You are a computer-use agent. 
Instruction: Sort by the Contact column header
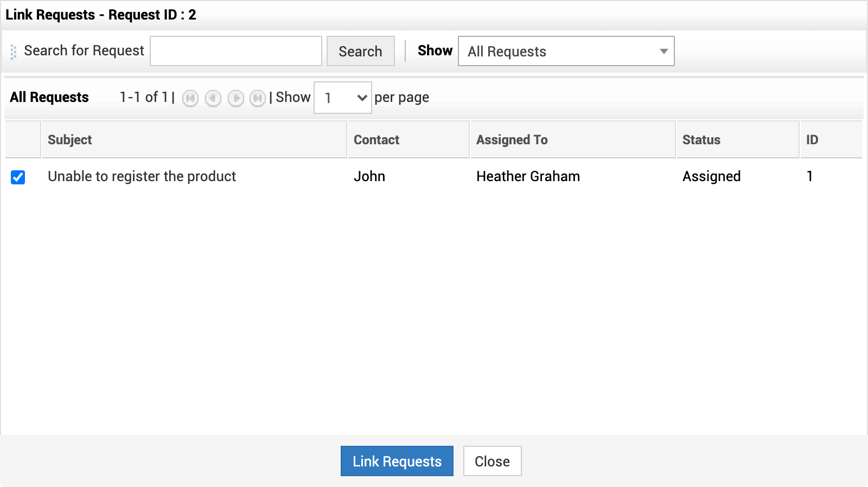376,140
